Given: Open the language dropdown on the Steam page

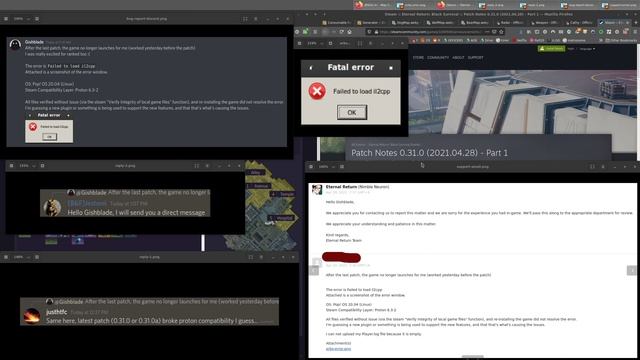Looking at the screenshot, I should (587, 49).
